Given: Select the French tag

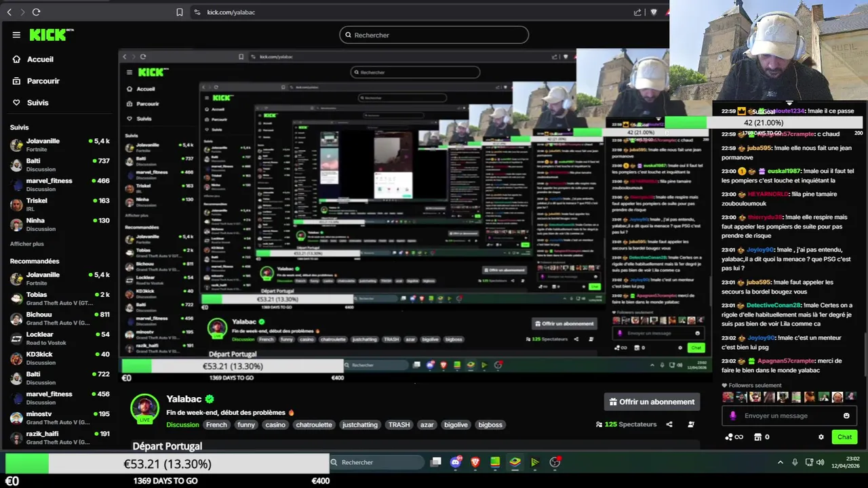Looking at the screenshot, I should coord(217,425).
